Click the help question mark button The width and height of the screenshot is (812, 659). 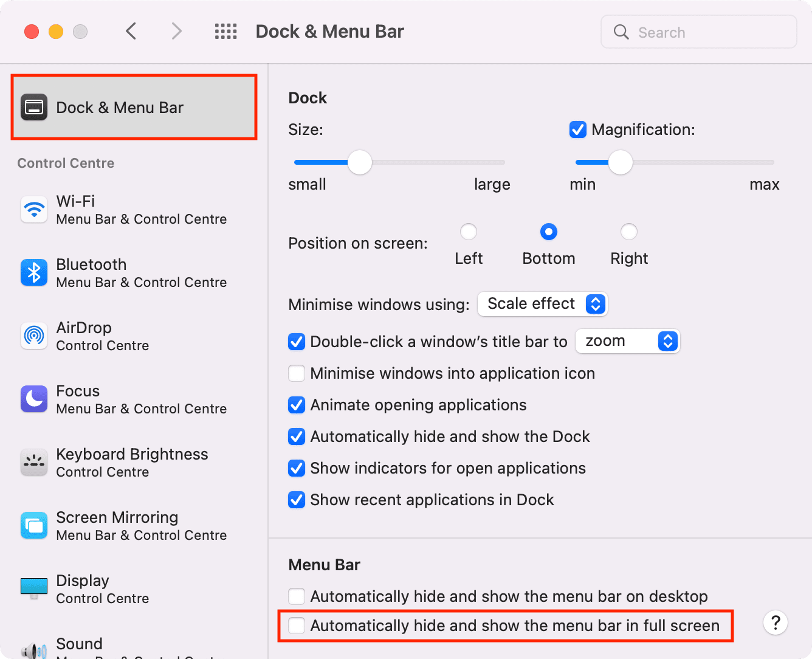click(775, 623)
